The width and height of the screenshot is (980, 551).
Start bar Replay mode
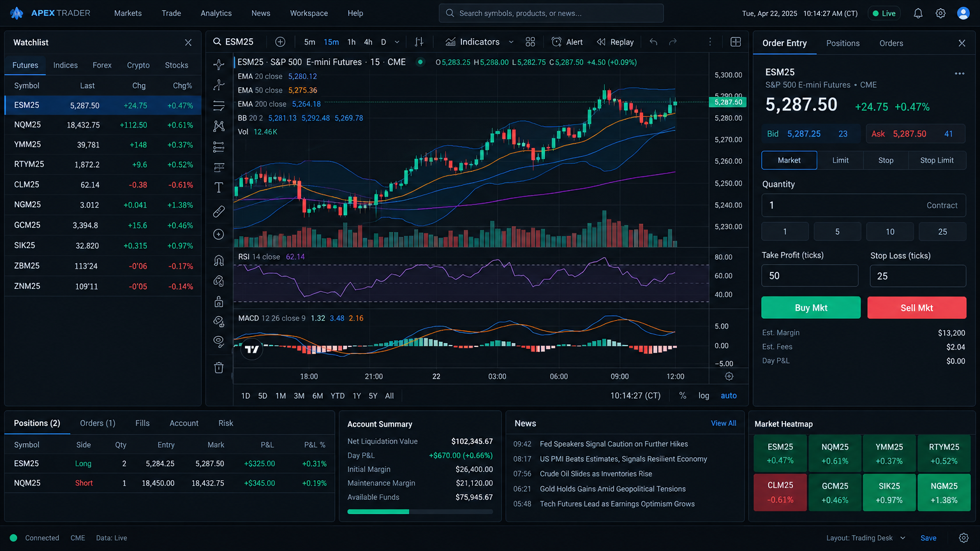pos(615,41)
